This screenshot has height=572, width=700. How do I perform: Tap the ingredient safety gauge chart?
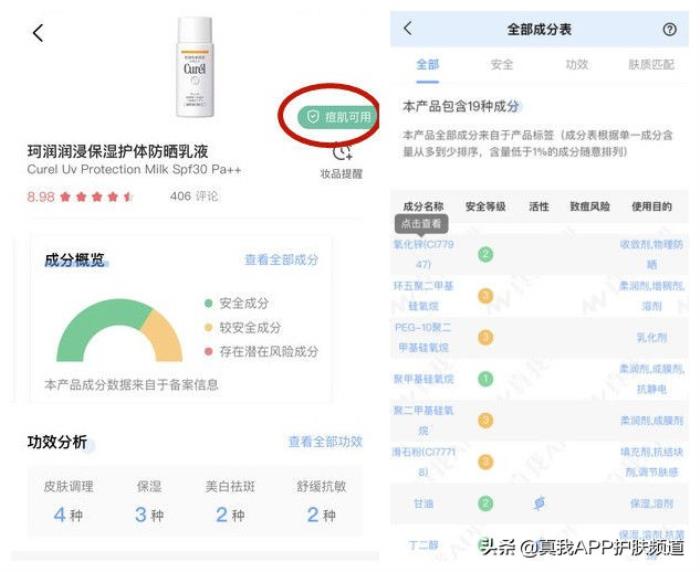[x=115, y=330]
